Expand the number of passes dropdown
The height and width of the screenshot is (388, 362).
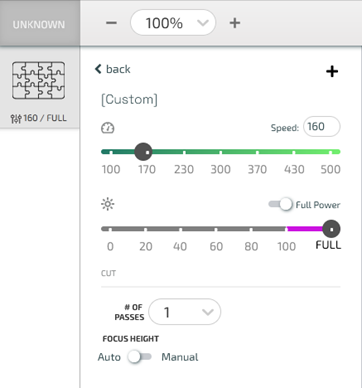pos(185,312)
